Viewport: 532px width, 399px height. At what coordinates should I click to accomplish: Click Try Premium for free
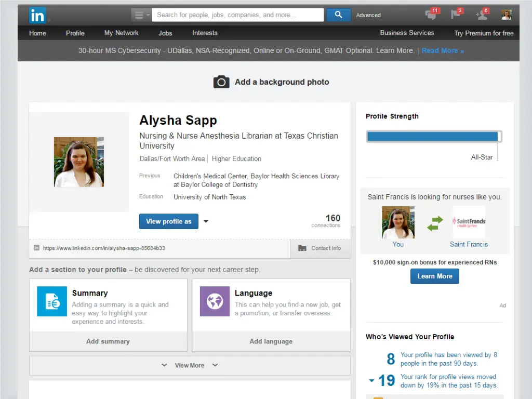point(484,33)
